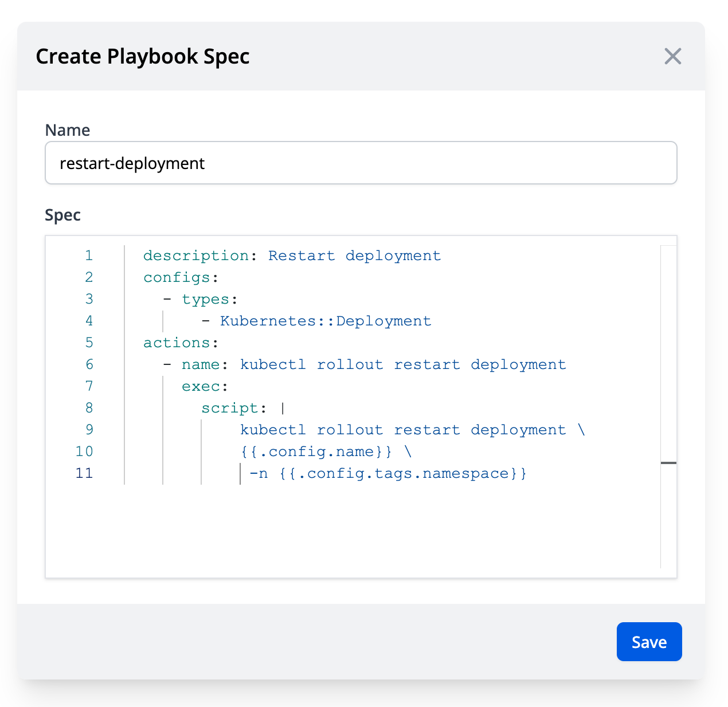The height and width of the screenshot is (707, 728).
Task: Place cursor on the 'description' key
Action: click(x=195, y=256)
